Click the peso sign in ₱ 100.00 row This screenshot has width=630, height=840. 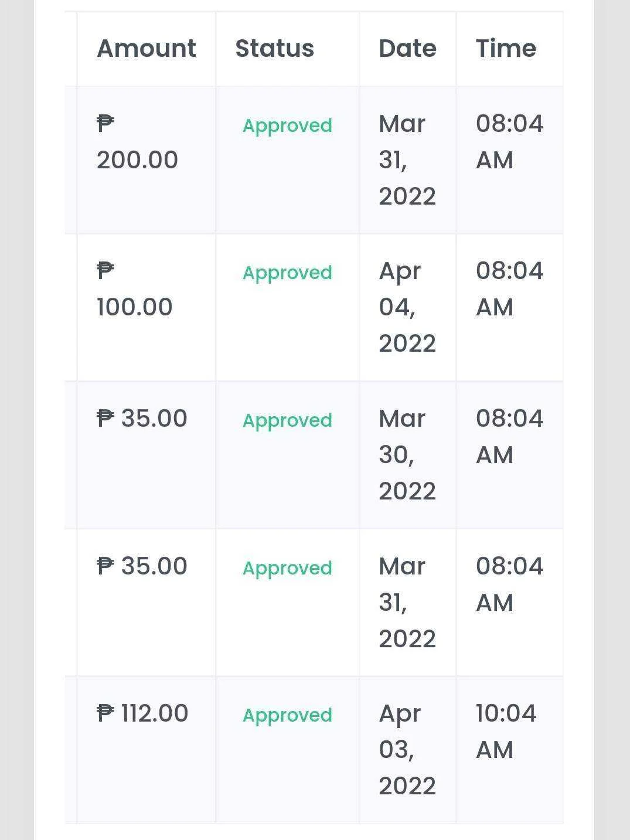coord(105,271)
